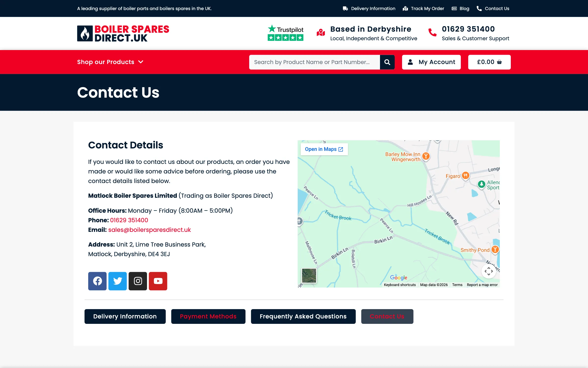588x368 pixels.
Task: Open My Account
Action: coord(431,62)
